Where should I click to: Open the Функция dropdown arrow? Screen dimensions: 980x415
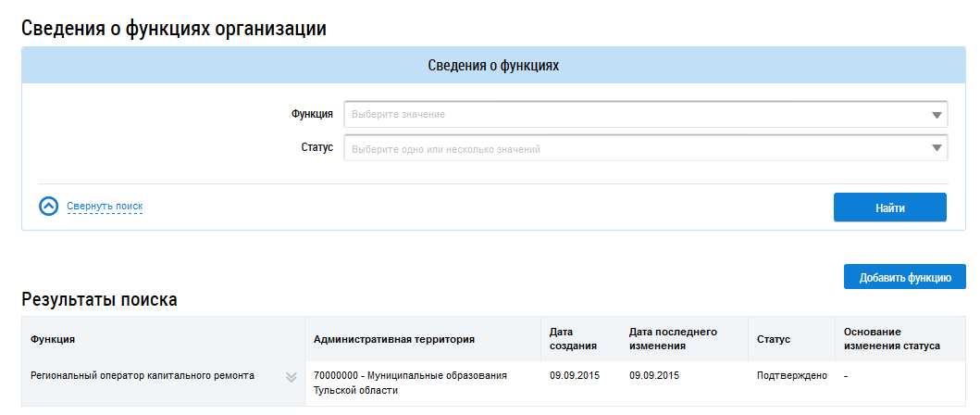click(936, 115)
